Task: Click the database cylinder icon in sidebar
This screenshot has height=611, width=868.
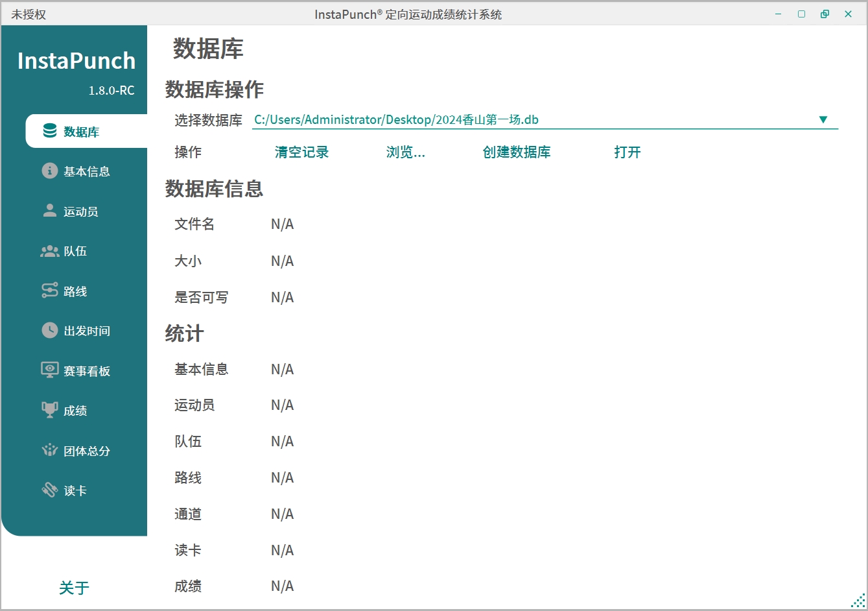Action: coord(50,131)
